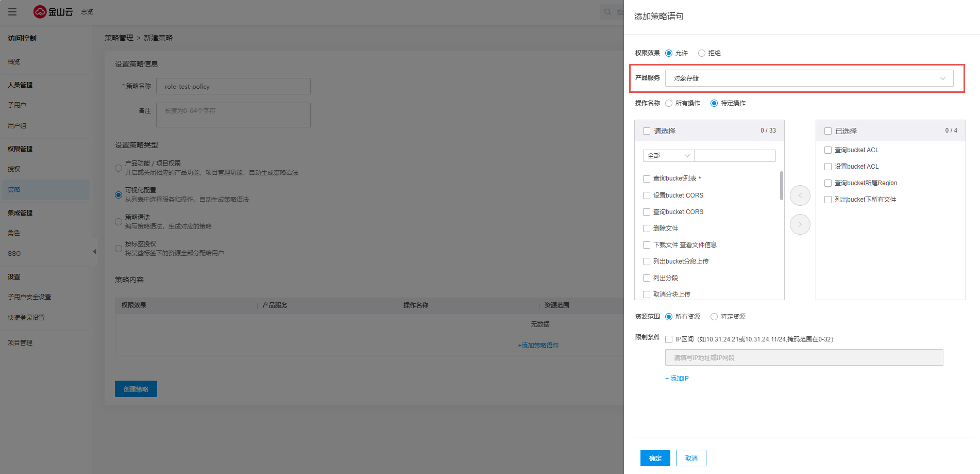Click the 取消 button
The height and width of the screenshot is (474, 980).
pos(691,458)
